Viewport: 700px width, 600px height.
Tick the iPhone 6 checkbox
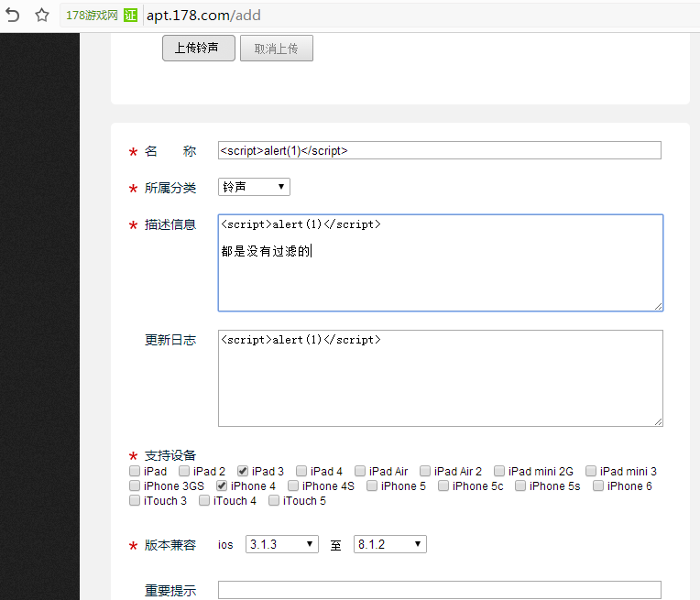click(597, 485)
